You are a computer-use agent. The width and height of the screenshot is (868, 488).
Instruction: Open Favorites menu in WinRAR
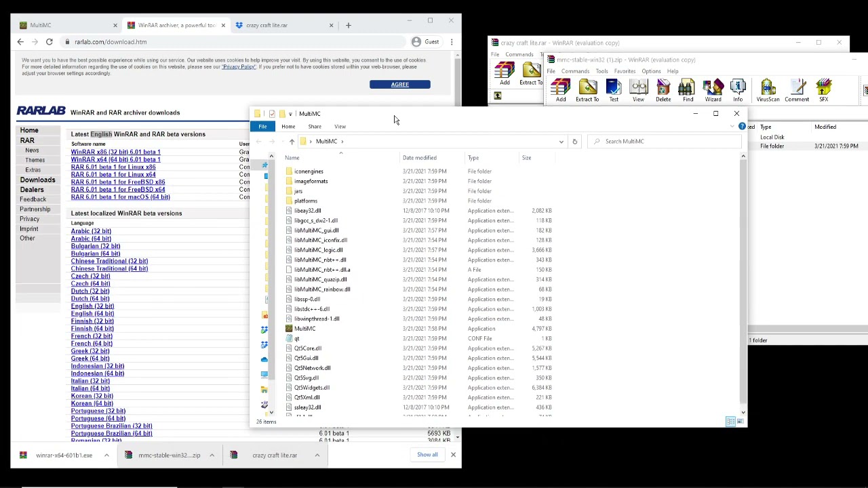pyautogui.click(x=625, y=71)
